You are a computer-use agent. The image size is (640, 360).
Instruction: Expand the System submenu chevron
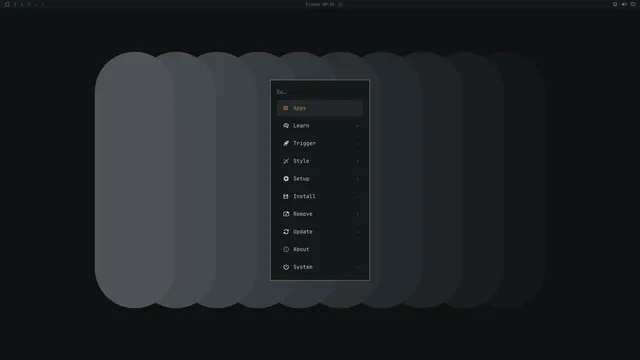pyautogui.click(x=358, y=267)
